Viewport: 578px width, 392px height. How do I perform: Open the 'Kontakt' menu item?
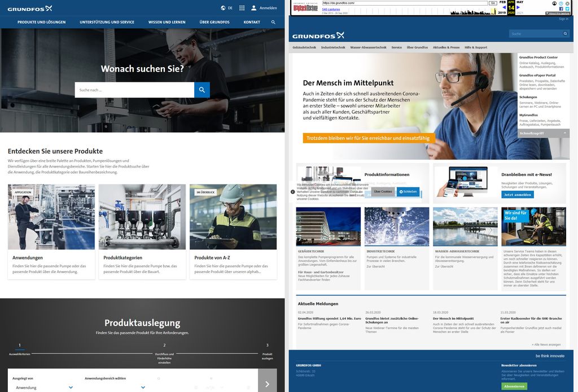click(x=252, y=22)
